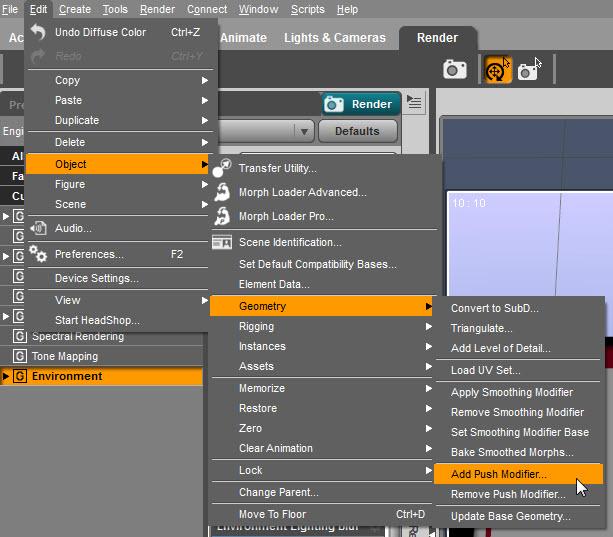
Task: Open the File menu
Action: pos(10,9)
